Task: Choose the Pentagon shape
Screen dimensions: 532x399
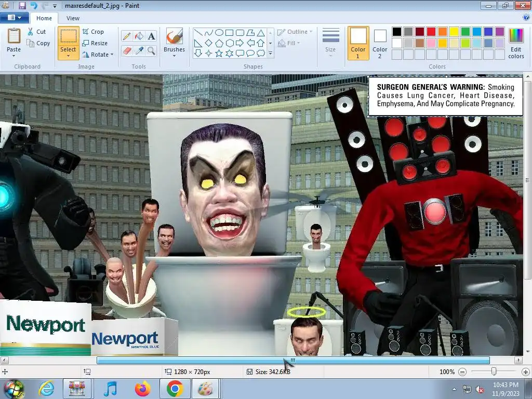Action: (x=219, y=43)
